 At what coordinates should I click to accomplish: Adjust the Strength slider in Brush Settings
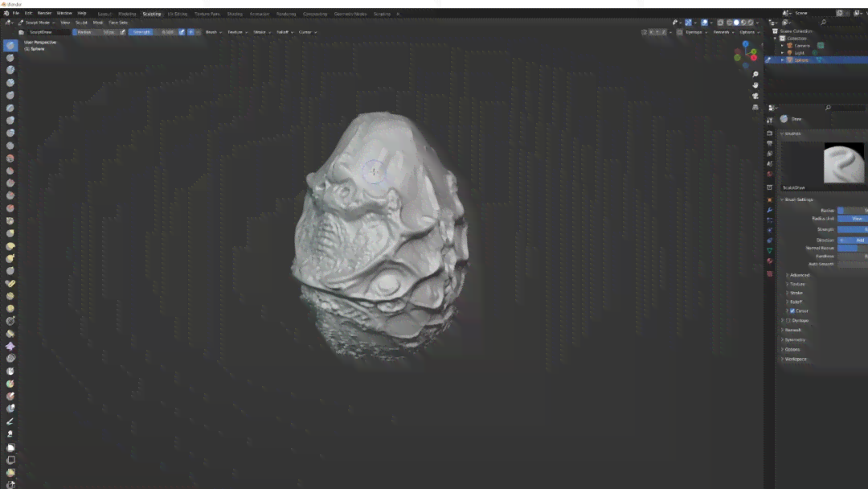[853, 229]
